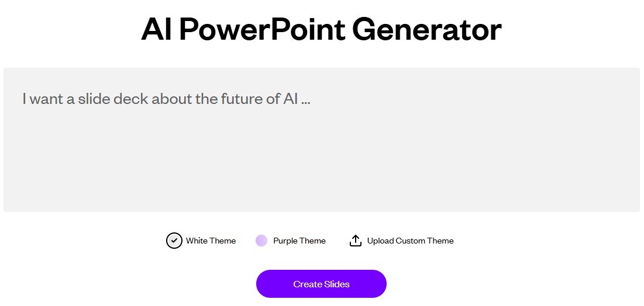Click the word Theme after White
This screenshot has height=306, width=644.
[223, 241]
